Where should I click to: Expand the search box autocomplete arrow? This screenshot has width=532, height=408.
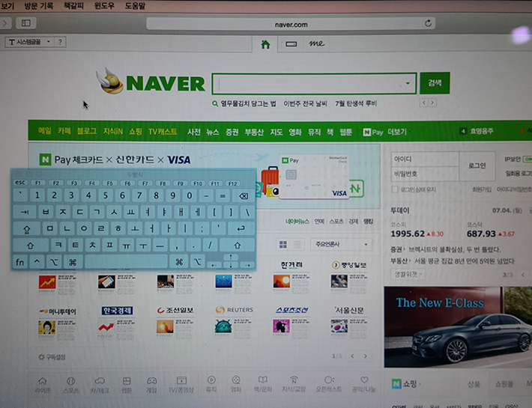pyautogui.click(x=408, y=83)
